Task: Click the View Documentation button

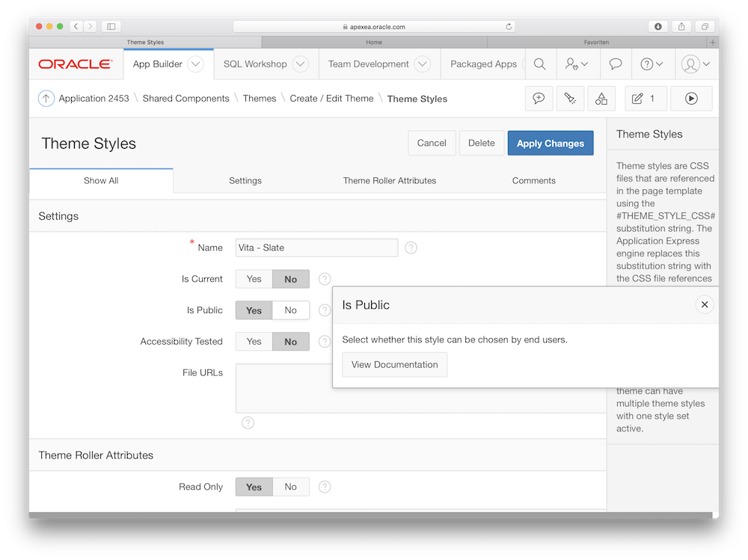Action: 394,365
